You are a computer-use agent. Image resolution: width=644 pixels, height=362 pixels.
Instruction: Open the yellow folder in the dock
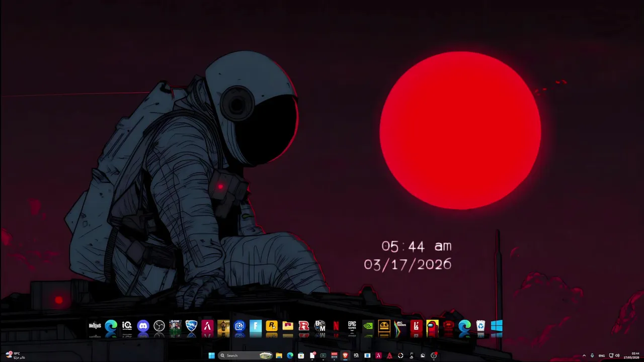pyautogui.click(x=288, y=326)
